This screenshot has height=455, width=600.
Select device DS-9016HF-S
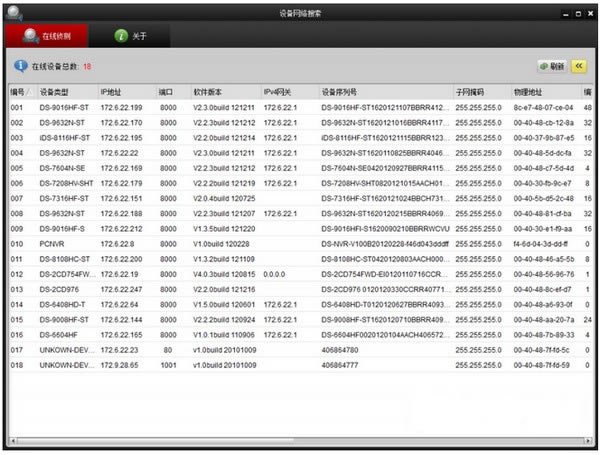[x=62, y=229]
